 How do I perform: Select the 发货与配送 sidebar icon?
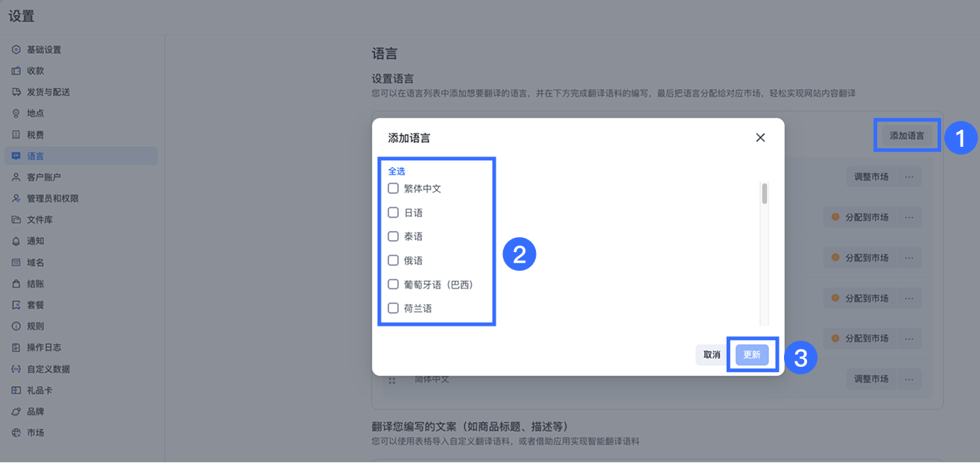pyautogui.click(x=16, y=91)
